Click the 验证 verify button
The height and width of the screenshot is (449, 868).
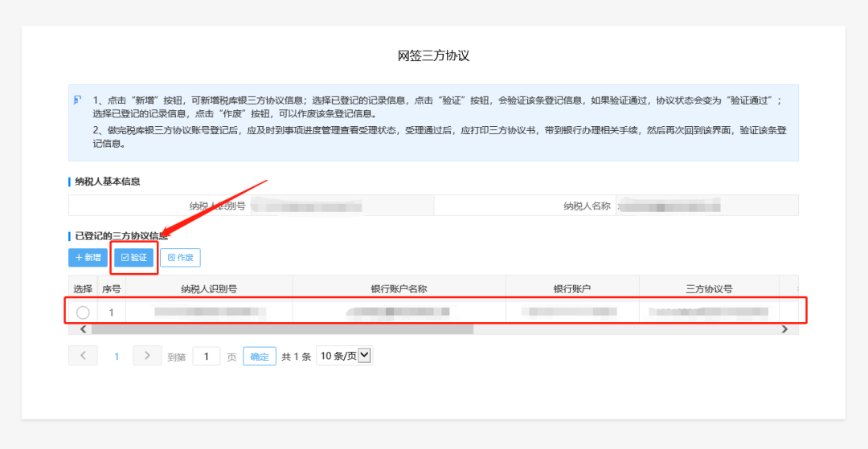pyautogui.click(x=134, y=258)
